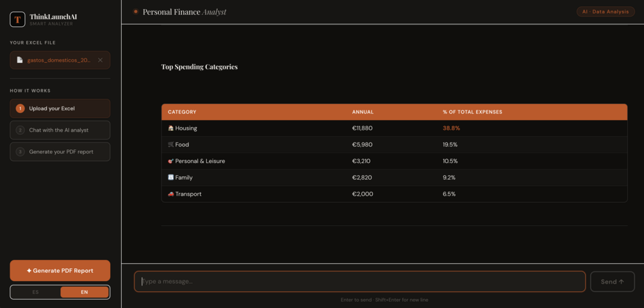Send the chat message

tap(613, 282)
